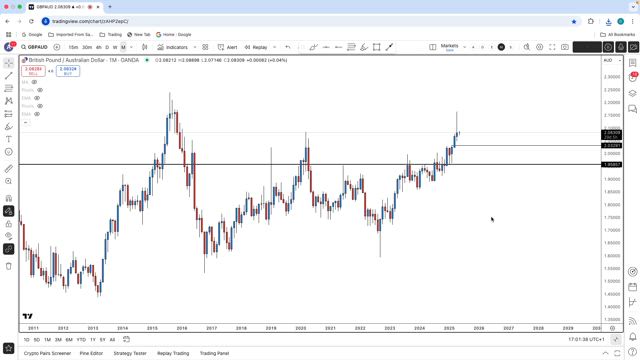Click the trash remove drawings icon
This screenshot has height=360, width=640.
coord(9,266)
